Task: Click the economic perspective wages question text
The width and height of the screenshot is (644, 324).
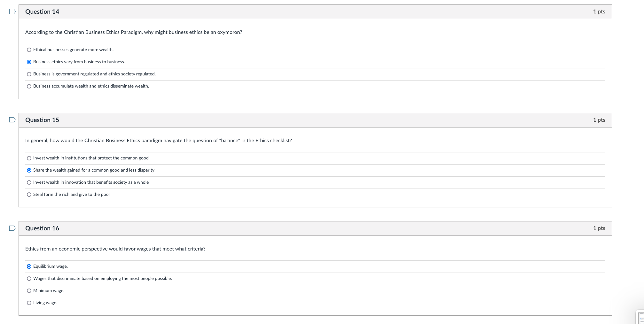Action: 115,249
